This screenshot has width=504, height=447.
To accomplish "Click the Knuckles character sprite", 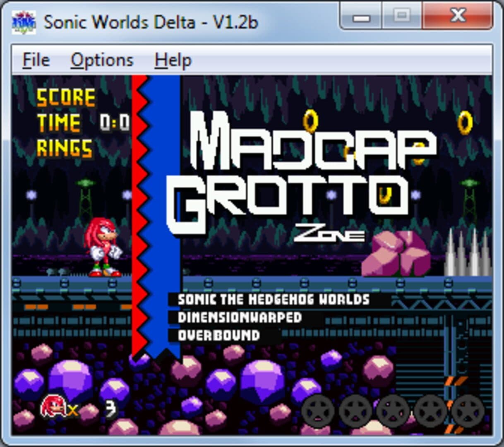I will tap(103, 247).
